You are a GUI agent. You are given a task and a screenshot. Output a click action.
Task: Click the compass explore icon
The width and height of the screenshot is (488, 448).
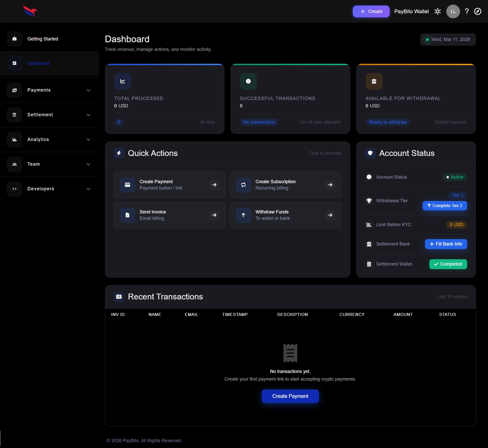(478, 11)
